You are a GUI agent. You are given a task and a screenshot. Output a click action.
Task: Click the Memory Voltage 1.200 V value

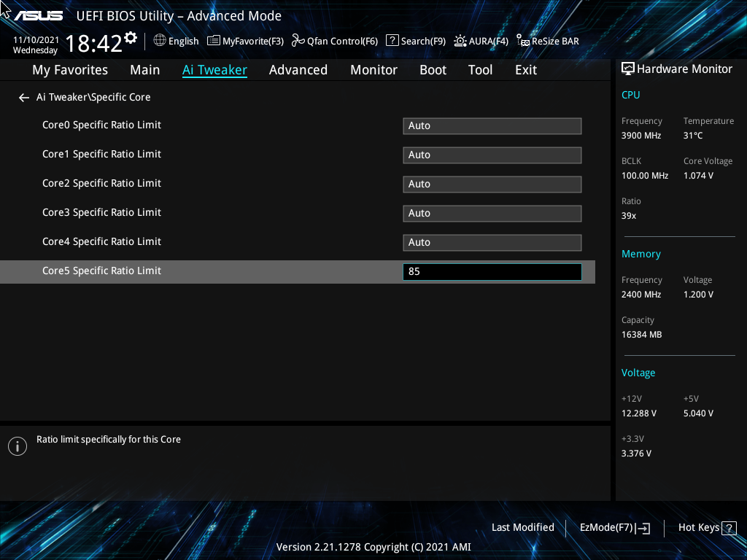click(x=698, y=295)
